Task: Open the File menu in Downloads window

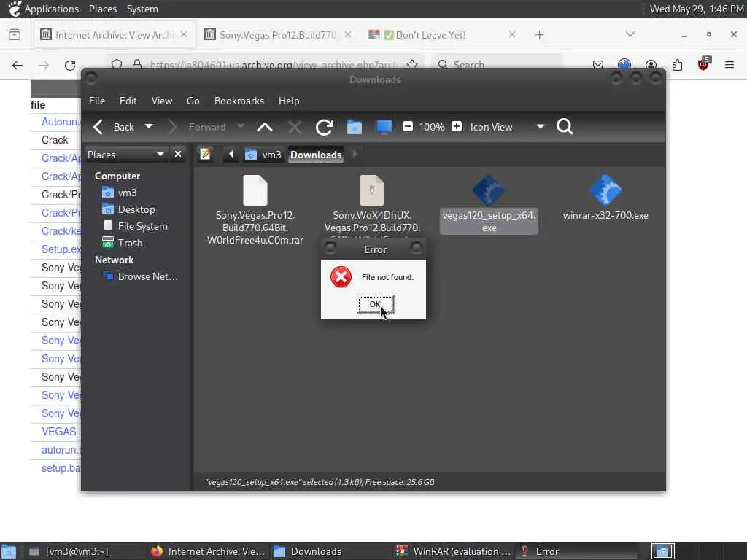Action: click(97, 101)
